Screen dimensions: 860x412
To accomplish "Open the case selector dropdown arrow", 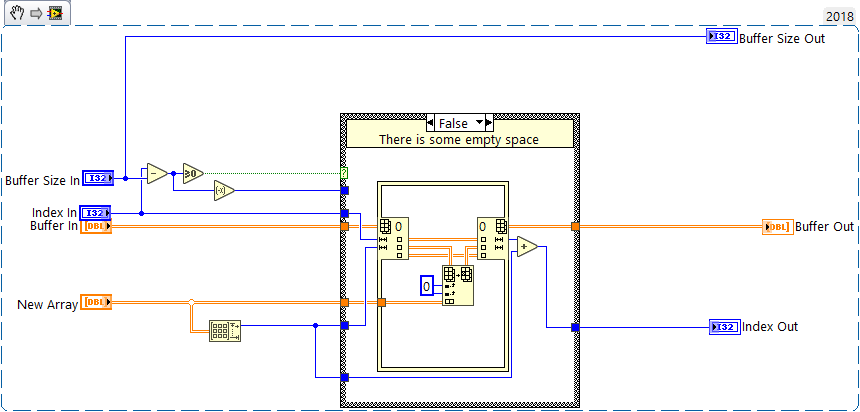I will point(480,122).
